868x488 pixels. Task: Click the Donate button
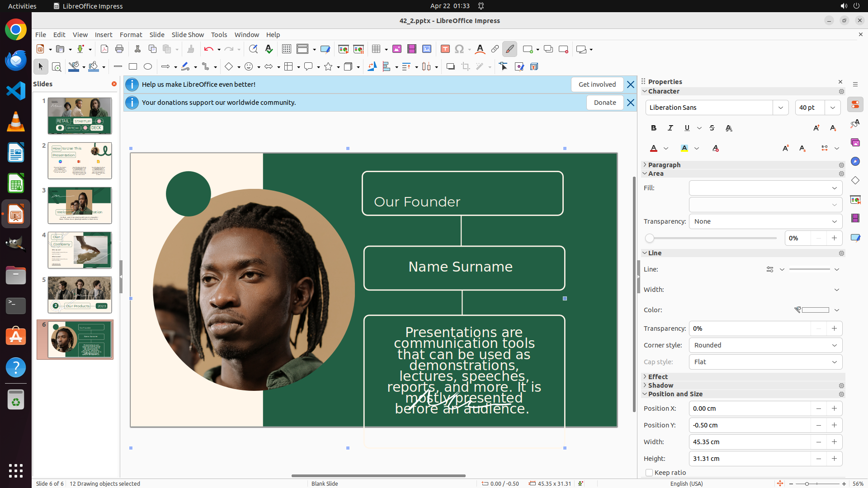(605, 103)
